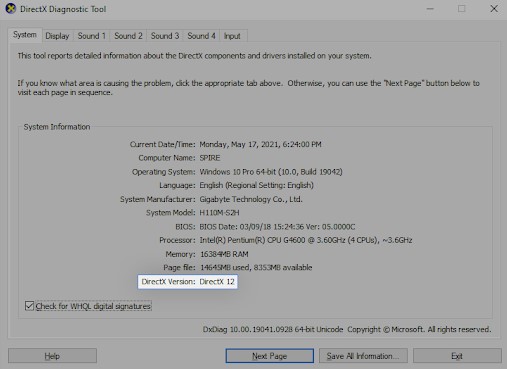Open the Display tab
Image resolution: width=507 pixels, height=369 pixels.
[x=57, y=36]
